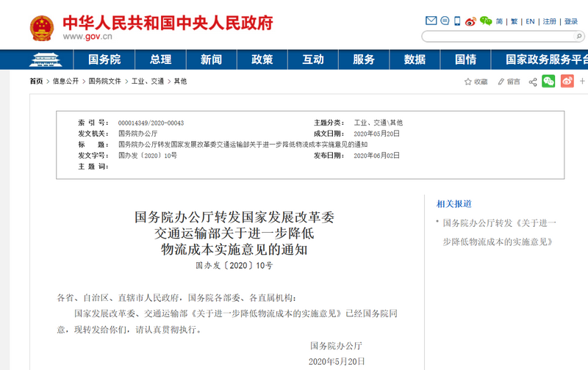The width and height of the screenshot is (588, 370).
Task: Open the chat bubble message icon
Action: tap(444, 21)
